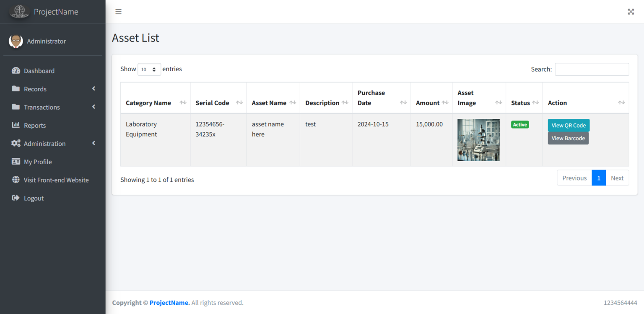Click the Logout icon in the sidebar
Screen dimensions: 644x314
(16, 198)
